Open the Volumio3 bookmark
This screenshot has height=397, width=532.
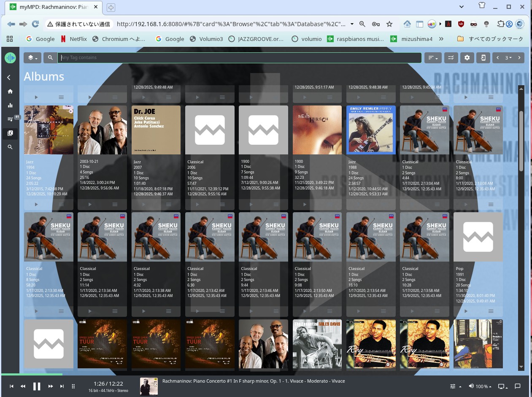pyautogui.click(x=206, y=39)
